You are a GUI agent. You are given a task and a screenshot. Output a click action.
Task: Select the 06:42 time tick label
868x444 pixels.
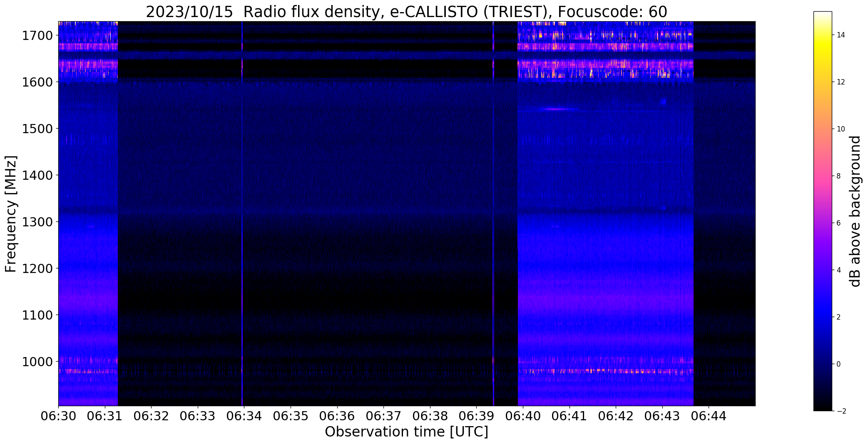coord(616,416)
